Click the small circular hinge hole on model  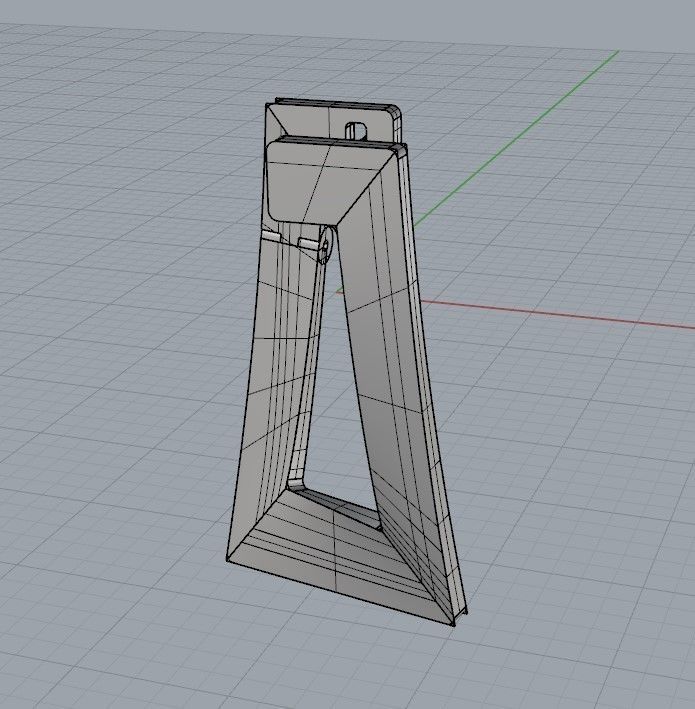coord(324,246)
